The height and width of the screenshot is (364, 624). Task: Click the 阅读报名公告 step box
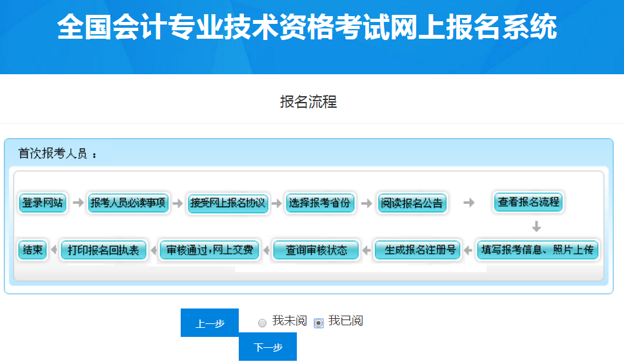point(412,203)
